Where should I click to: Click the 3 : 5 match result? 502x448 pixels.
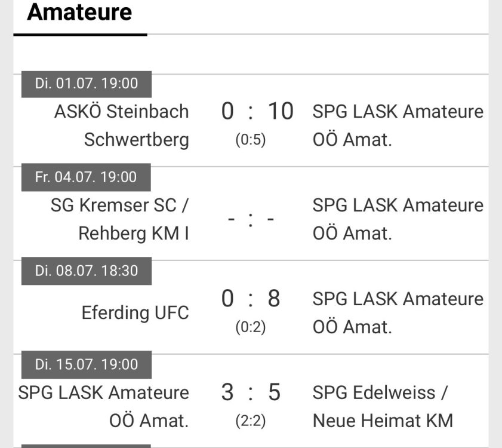251,392
